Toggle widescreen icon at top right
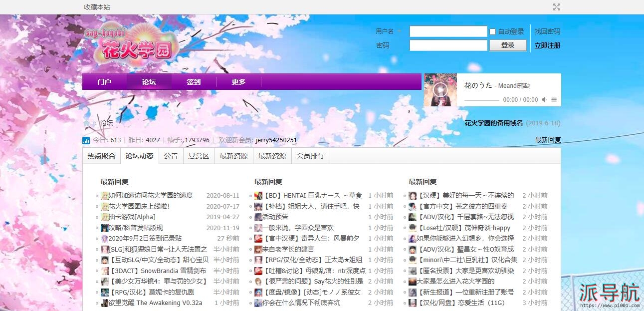The image size is (644, 311). tap(557, 7)
